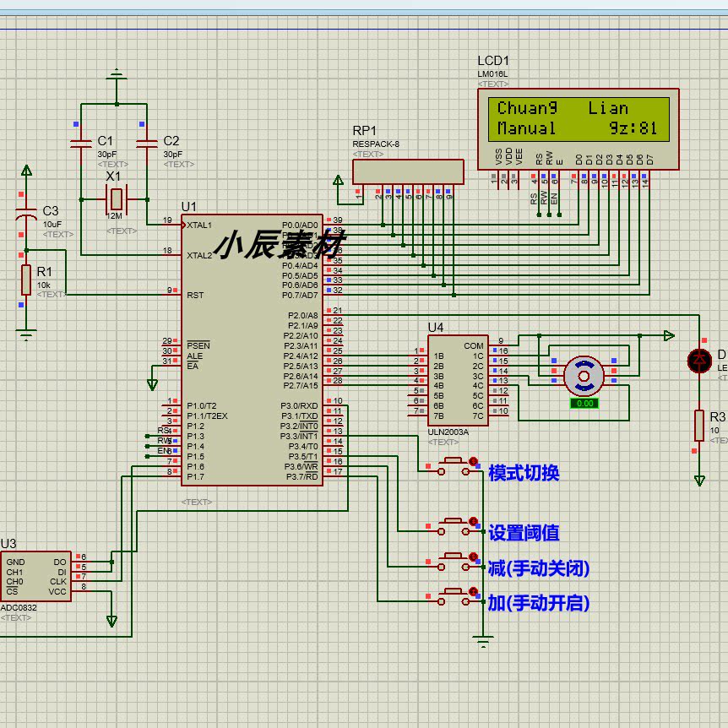
Task: Click the ADC0832 label under U3
Action: click(19, 608)
